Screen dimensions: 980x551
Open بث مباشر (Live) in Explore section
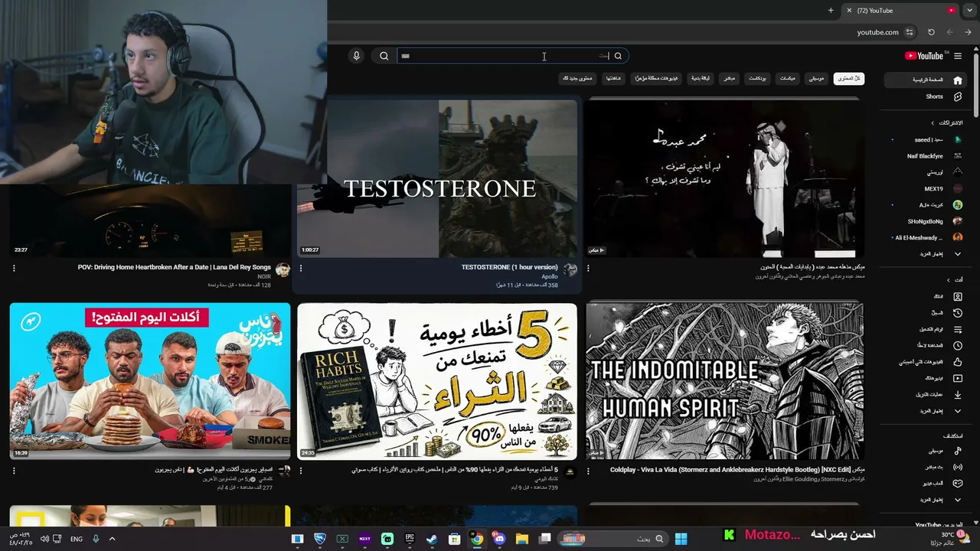coord(926,467)
